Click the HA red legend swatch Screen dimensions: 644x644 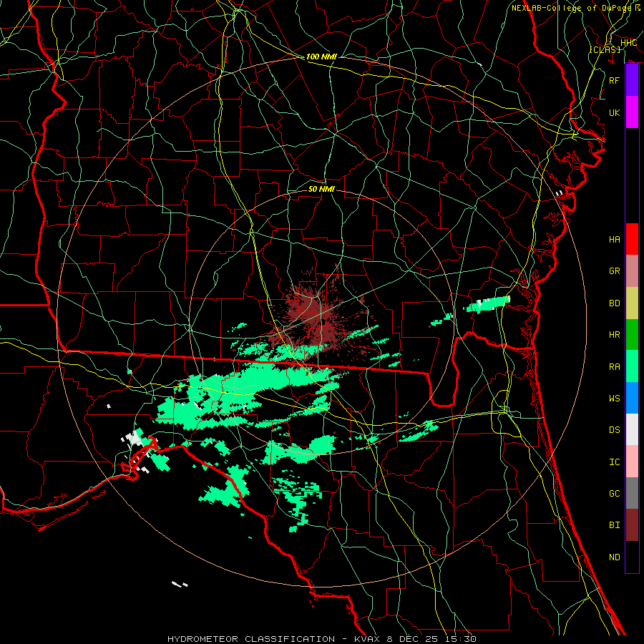(632, 239)
